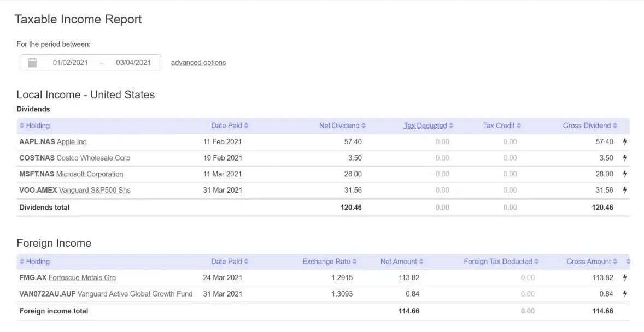Click date 11 Feb 2021
The width and height of the screenshot is (644, 332).
point(222,141)
